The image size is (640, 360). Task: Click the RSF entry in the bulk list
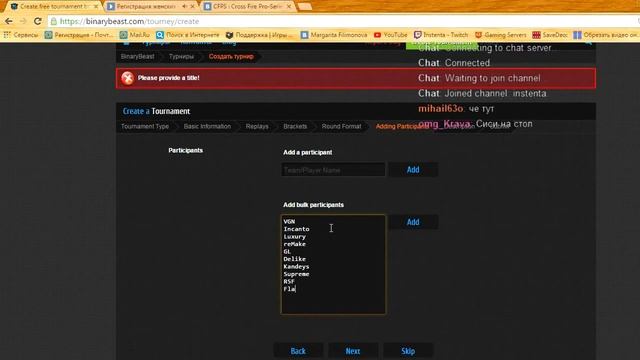[289, 282]
